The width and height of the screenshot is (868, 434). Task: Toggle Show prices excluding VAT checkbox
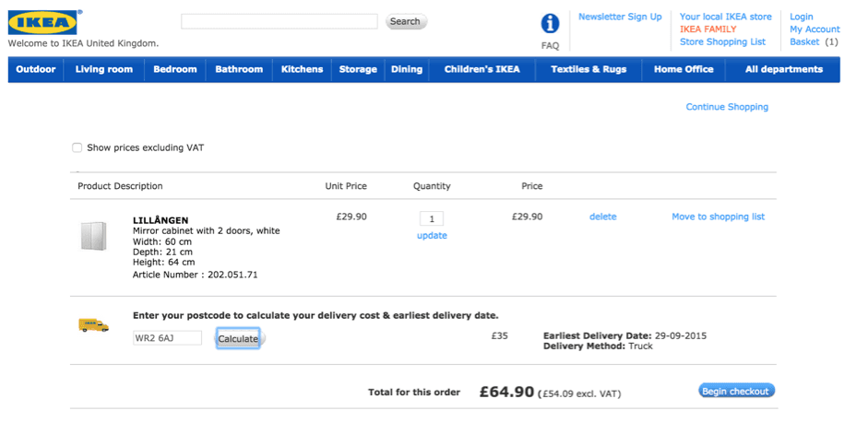click(77, 147)
